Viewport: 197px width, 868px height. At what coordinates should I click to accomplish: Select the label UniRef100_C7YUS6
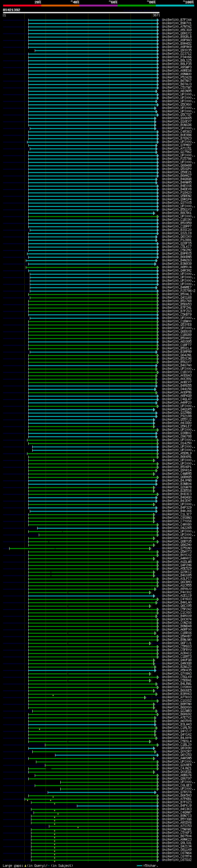coord(177,521)
